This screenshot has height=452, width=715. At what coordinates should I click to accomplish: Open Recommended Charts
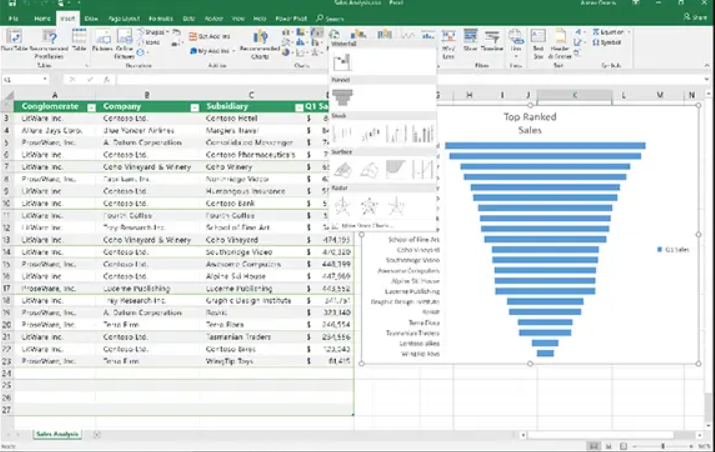(x=259, y=44)
